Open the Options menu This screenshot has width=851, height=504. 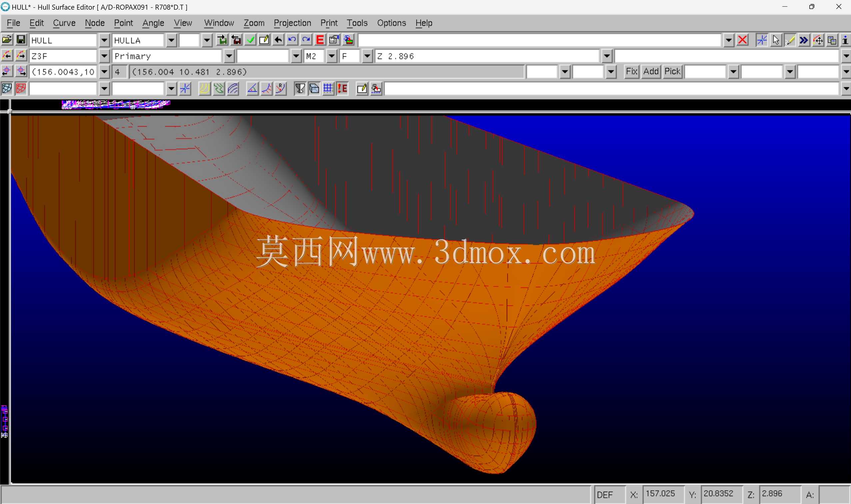point(392,23)
